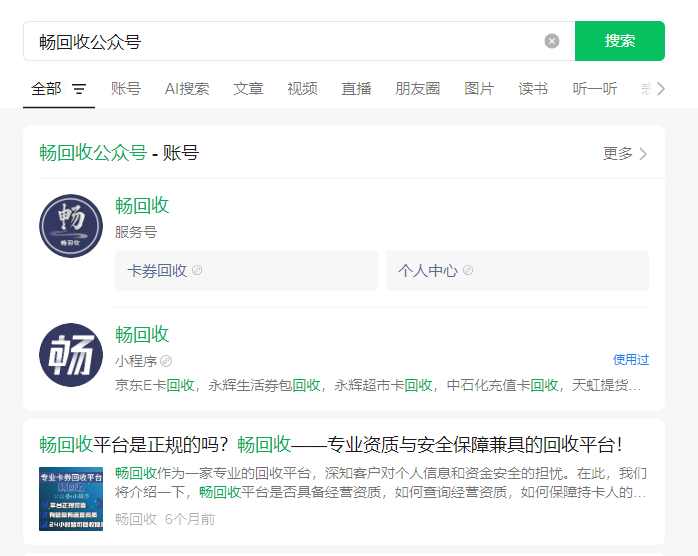Open the 读书 tab
698x556 pixels.
click(533, 89)
